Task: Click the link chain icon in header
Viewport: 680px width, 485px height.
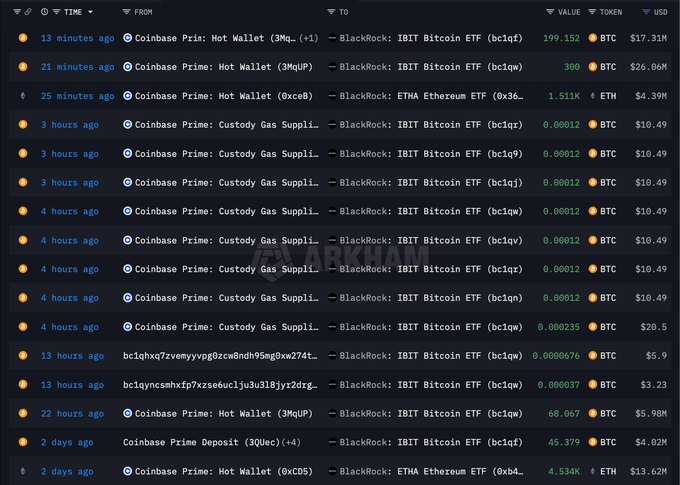Action: [27, 12]
